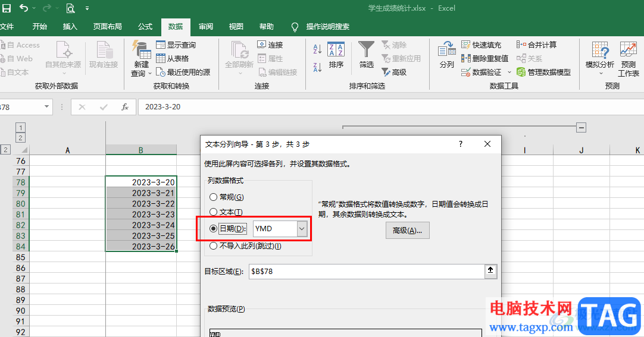Image resolution: width=644 pixels, height=337 pixels.
Task: Switch to the 审阅 ribbon tab
Action: click(x=206, y=27)
